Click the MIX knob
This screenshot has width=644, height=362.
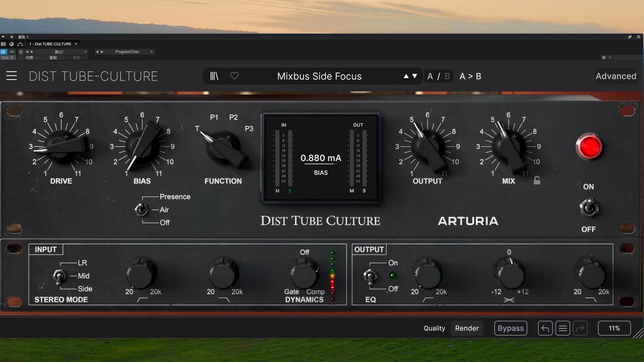coord(509,146)
